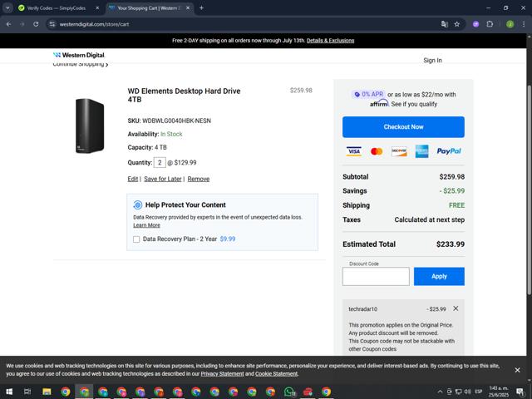The image size is (532, 399).
Task: Close the Verify Codes tab
Action: [97, 7]
